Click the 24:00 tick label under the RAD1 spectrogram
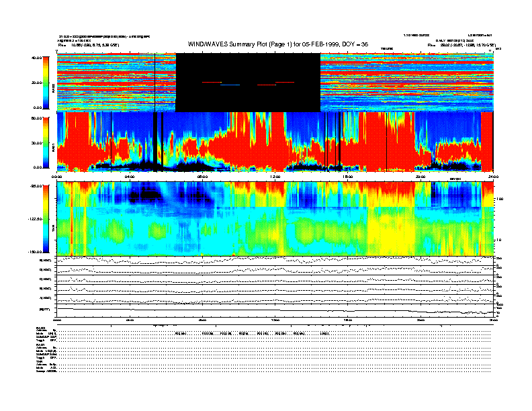Image resolution: width=532 pixels, height=411 pixels. point(493,177)
